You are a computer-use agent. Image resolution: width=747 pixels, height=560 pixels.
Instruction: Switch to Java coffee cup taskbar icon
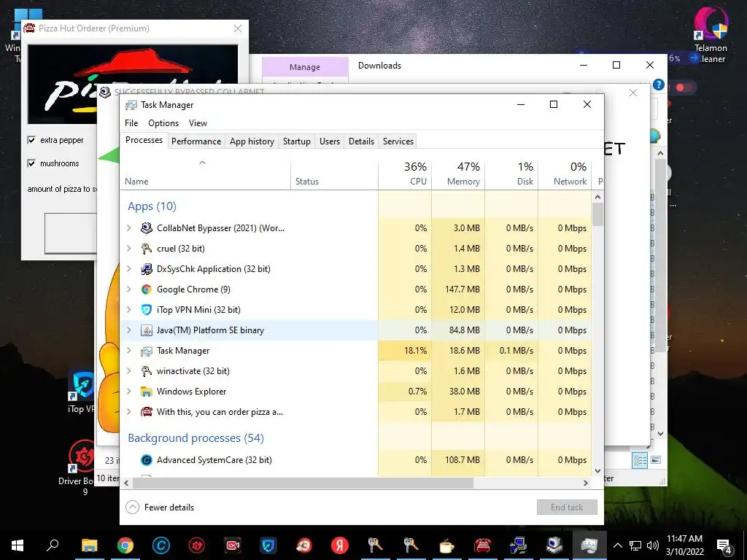(447, 545)
